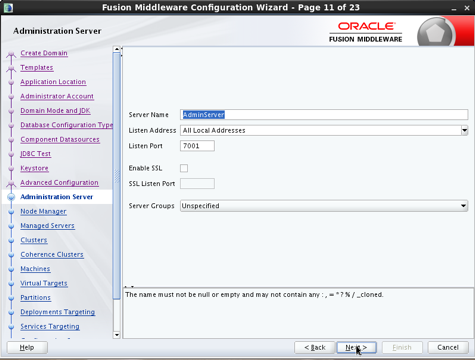The width and height of the screenshot is (475, 360).
Task: Go to Database Configuration Type step
Action: pyautogui.click(x=66, y=125)
